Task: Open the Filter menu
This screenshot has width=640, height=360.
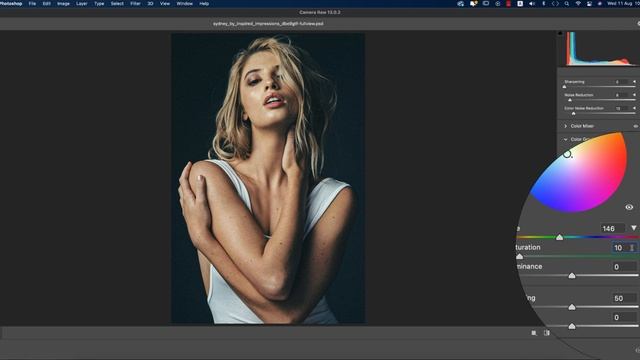Action: click(x=136, y=4)
